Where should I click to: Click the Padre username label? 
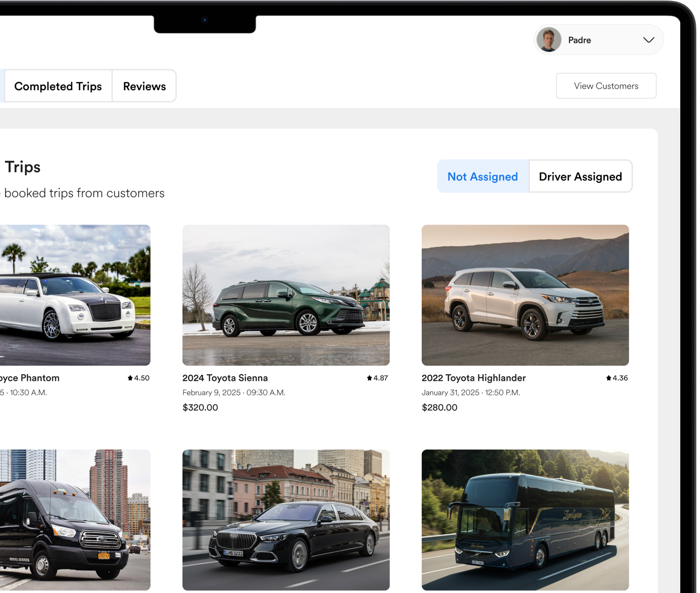(x=579, y=40)
